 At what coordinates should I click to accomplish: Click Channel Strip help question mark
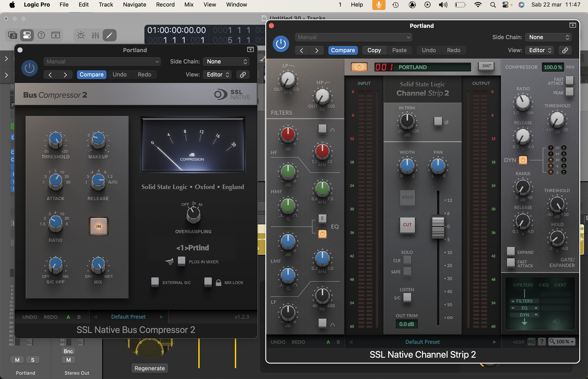(x=542, y=342)
